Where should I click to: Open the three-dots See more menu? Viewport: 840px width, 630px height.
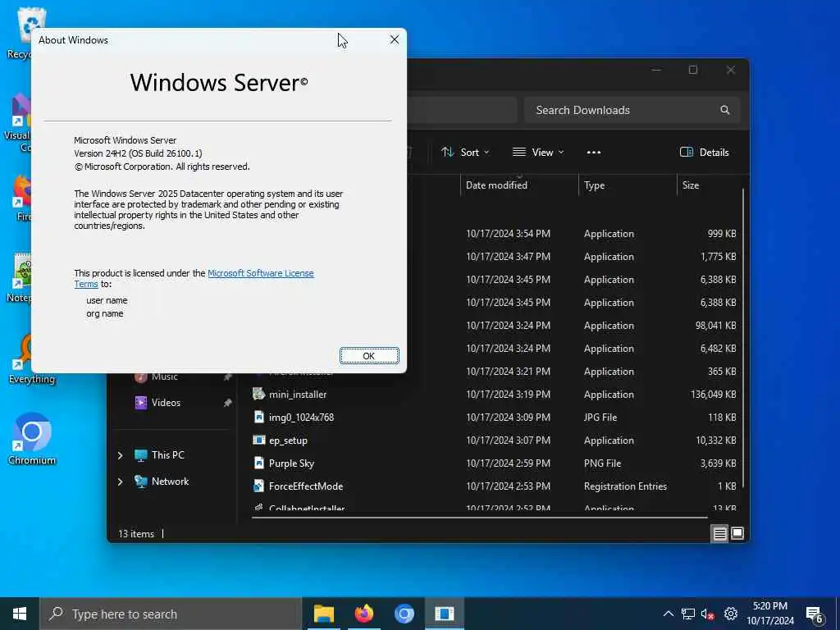point(594,152)
